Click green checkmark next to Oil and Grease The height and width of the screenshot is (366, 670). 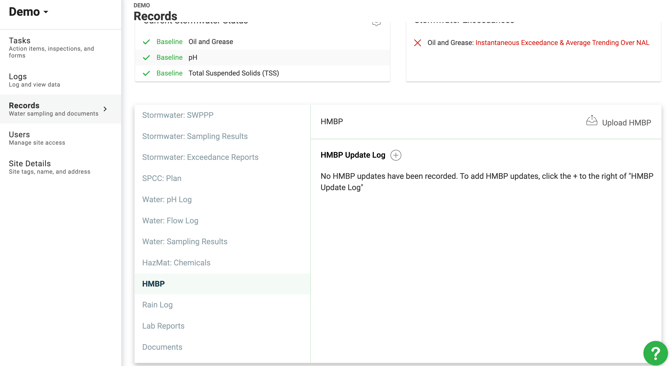(x=146, y=42)
